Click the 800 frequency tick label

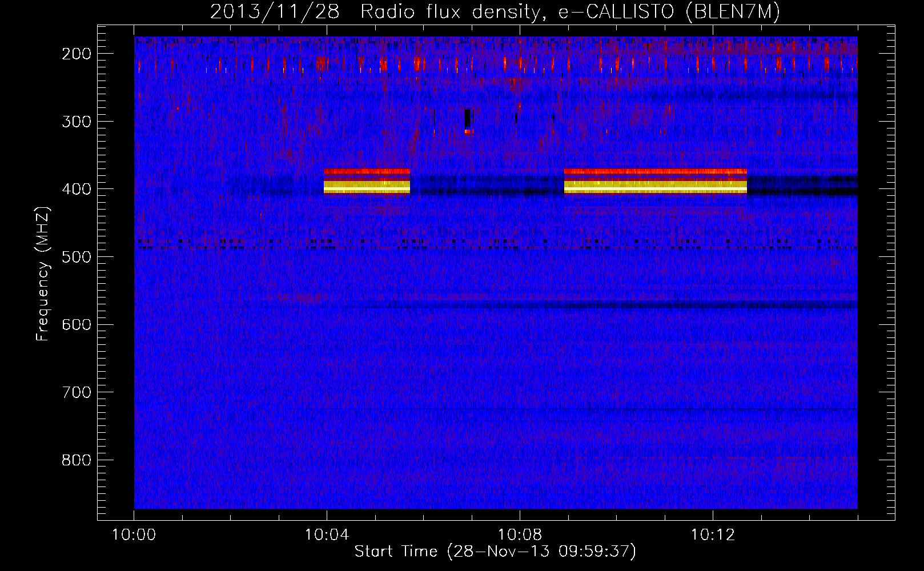pyautogui.click(x=77, y=460)
